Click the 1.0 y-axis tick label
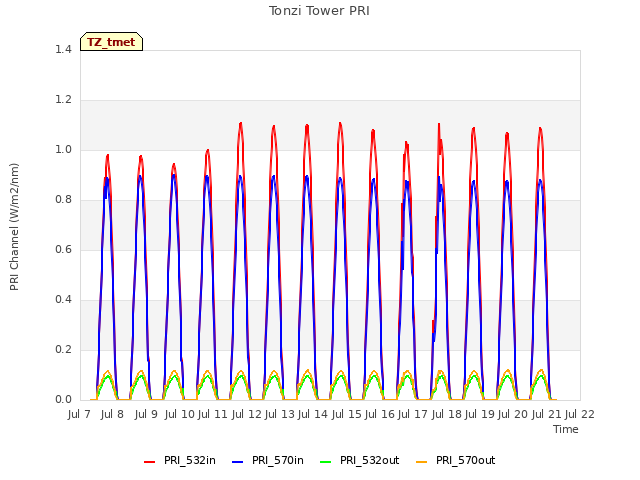This screenshot has width=640, height=480. 63,149
